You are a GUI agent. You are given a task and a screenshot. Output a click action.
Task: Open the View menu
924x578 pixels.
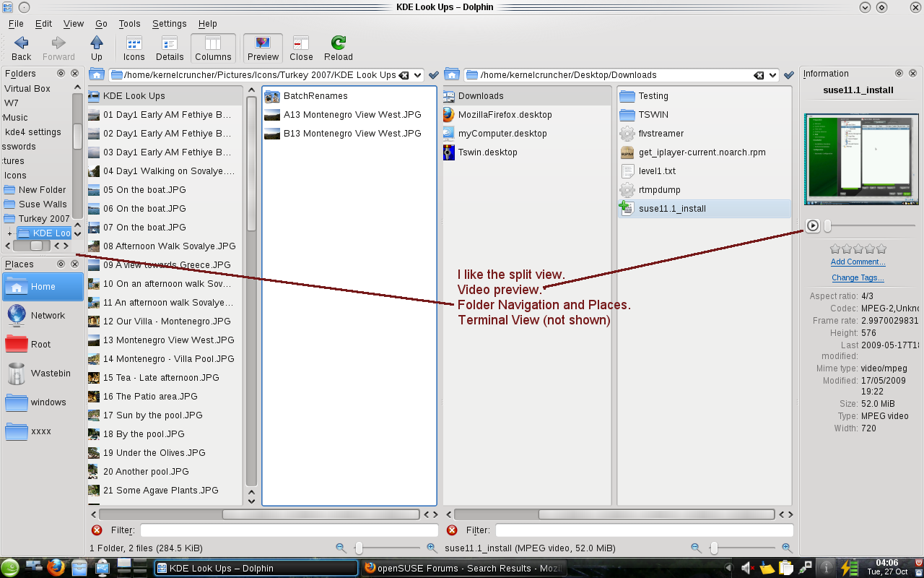[74, 24]
